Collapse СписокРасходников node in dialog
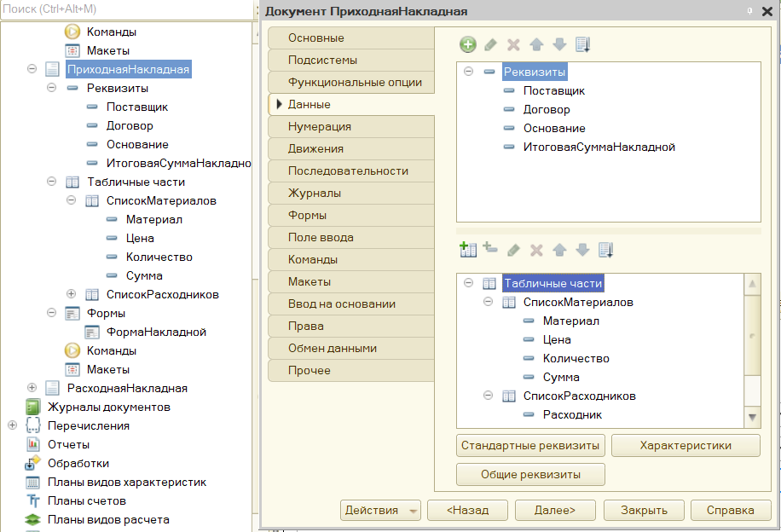781x532 pixels. pyautogui.click(x=488, y=396)
